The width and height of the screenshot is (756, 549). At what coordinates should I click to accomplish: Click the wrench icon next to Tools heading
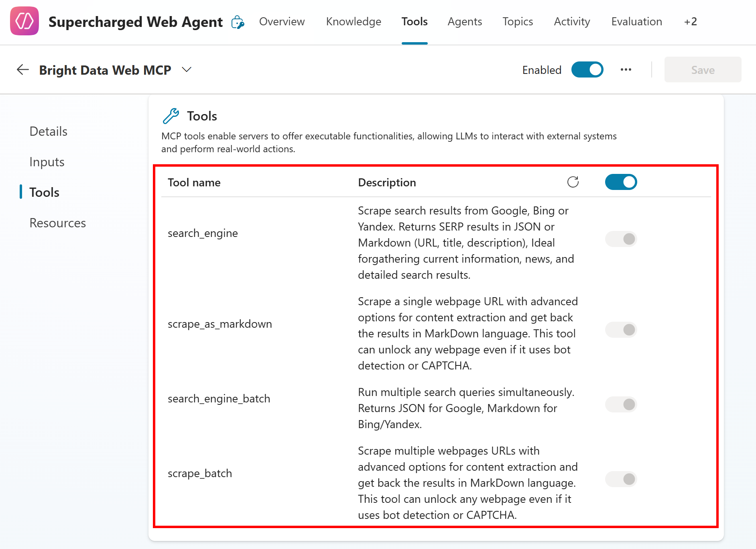[x=171, y=116]
